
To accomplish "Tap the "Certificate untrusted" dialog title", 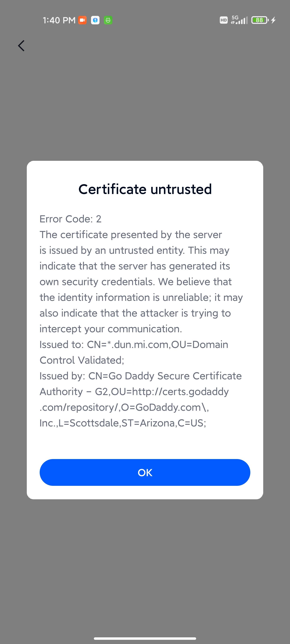I will [145, 189].
